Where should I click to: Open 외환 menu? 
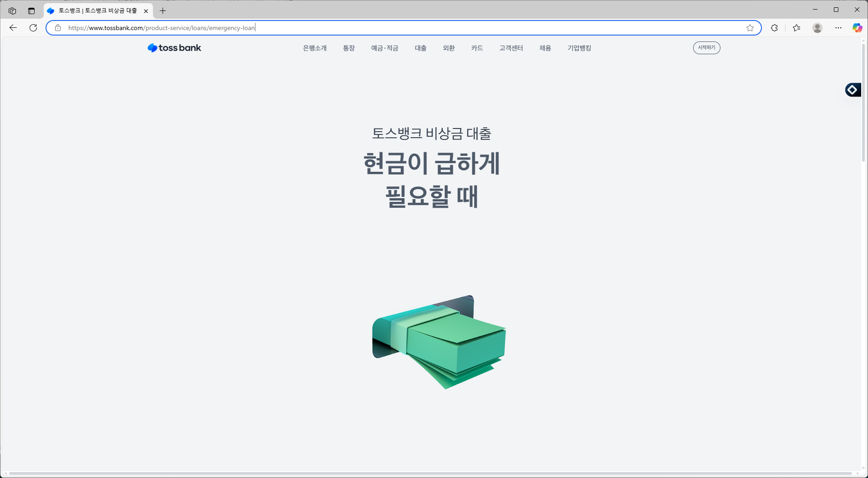[449, 48]
